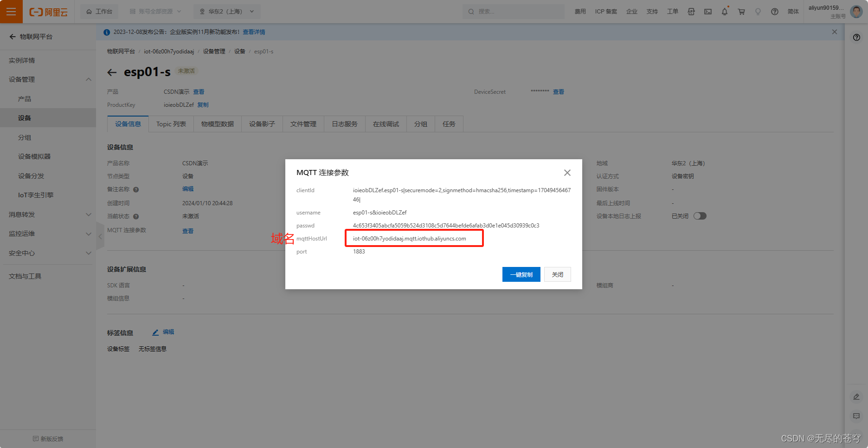Collapse the sidebar with the edge handle
This screenshot has width=868, height=448.
click(100, 236)
